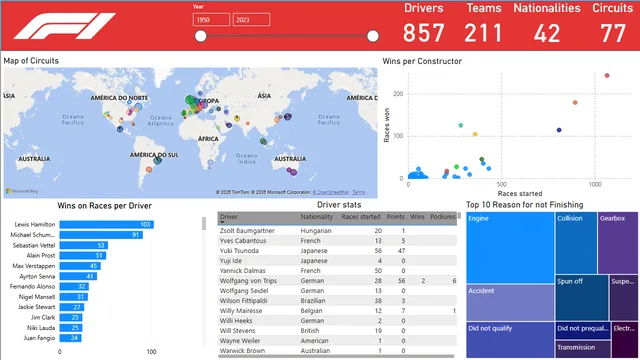
Task: Click the Microsoft Bing map logo
Action: point(22,191)
